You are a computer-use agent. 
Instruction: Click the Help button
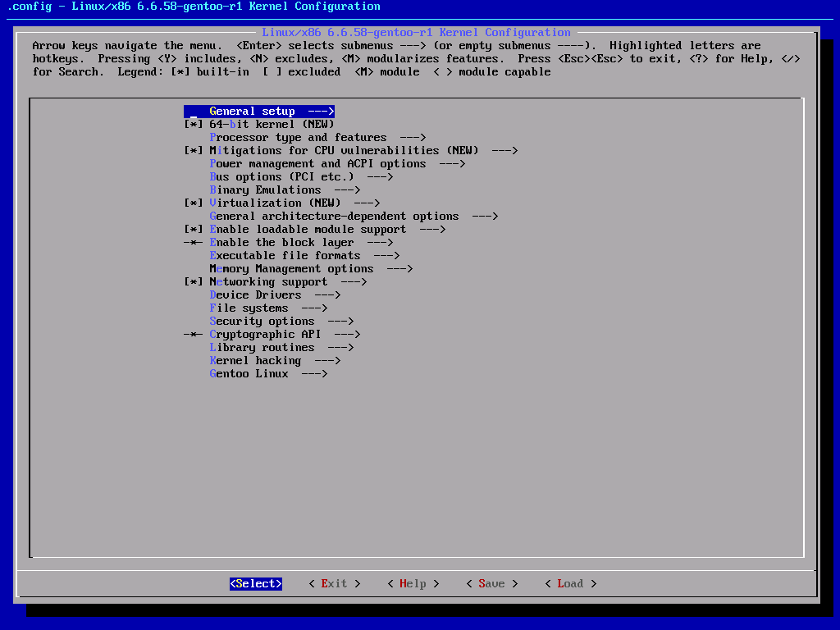tap(413, 584)
